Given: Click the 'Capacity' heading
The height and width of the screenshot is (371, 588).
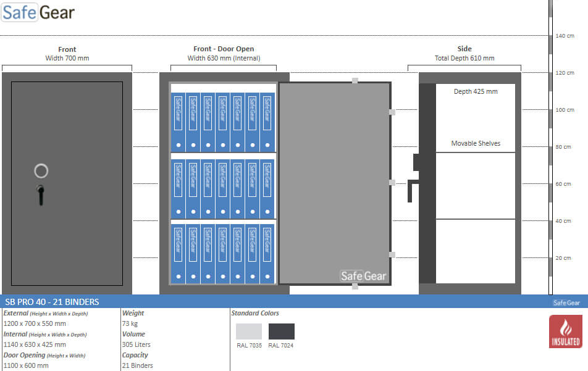Looking at the screenshot, I should pos(135,355).
